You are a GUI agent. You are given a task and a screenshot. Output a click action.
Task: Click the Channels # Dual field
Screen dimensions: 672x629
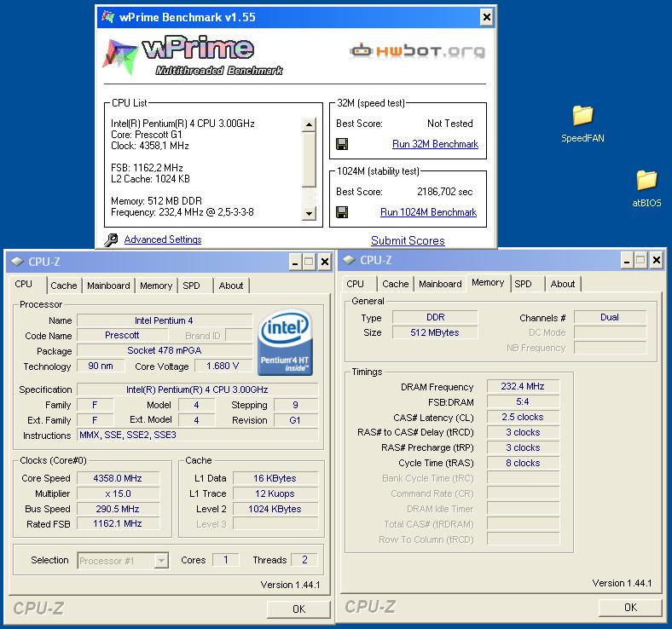(610, 317)
